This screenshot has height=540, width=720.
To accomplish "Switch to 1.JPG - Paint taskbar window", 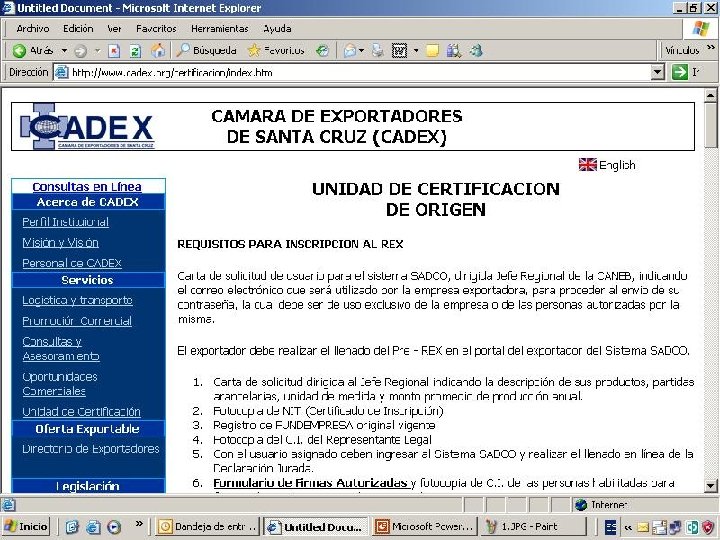I will (x=533, y=526).
